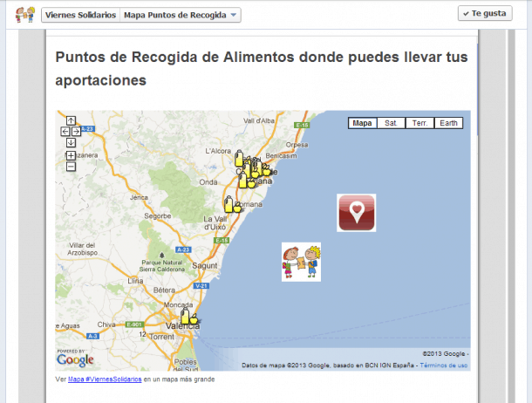Click the Valencia city label
This screenshot has height=403, width=532.
(x=182, y=326)
